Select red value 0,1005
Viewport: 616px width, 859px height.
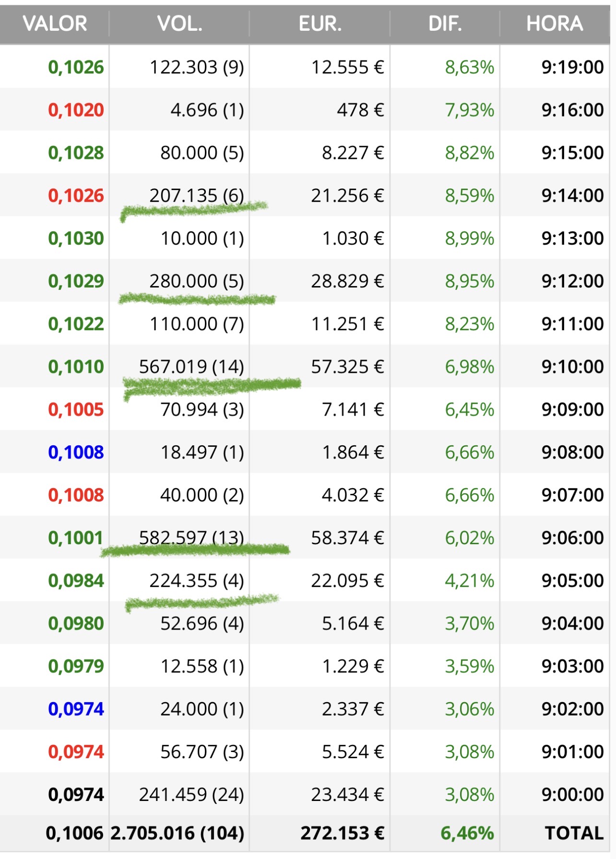(x=76, y=409)
